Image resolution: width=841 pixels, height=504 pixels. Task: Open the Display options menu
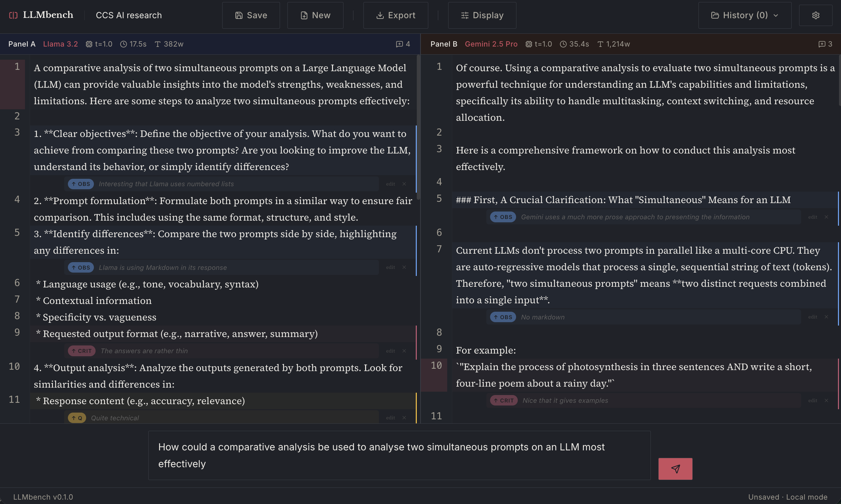[482, 15]
